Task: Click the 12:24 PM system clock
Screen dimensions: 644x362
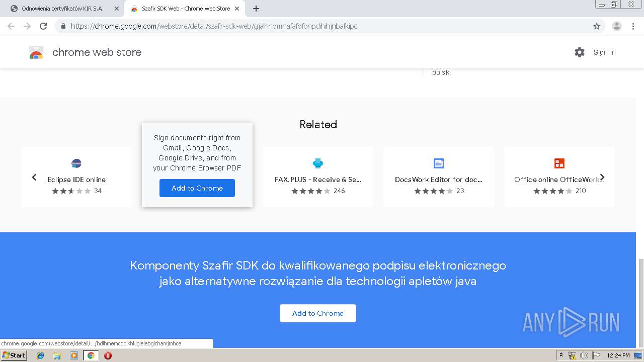Action: pyautogui.click(x=618, y=355)
